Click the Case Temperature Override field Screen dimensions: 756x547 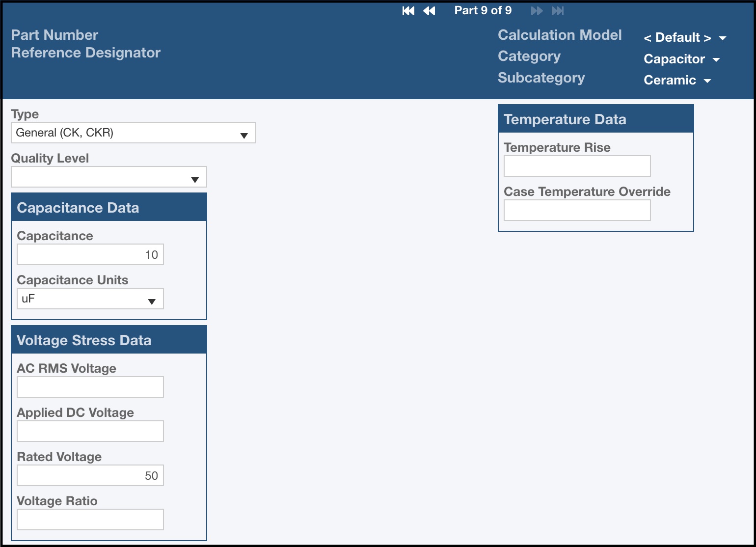(x=576, y=210)
